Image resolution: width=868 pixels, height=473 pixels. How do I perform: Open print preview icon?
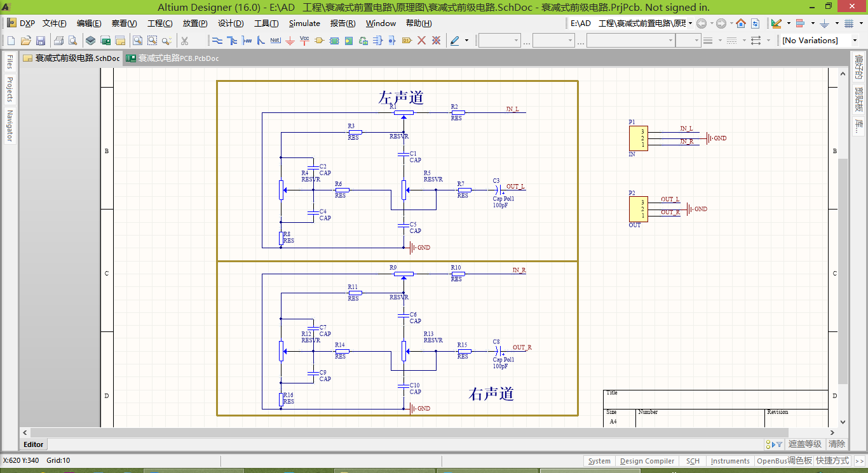(72, 40)
